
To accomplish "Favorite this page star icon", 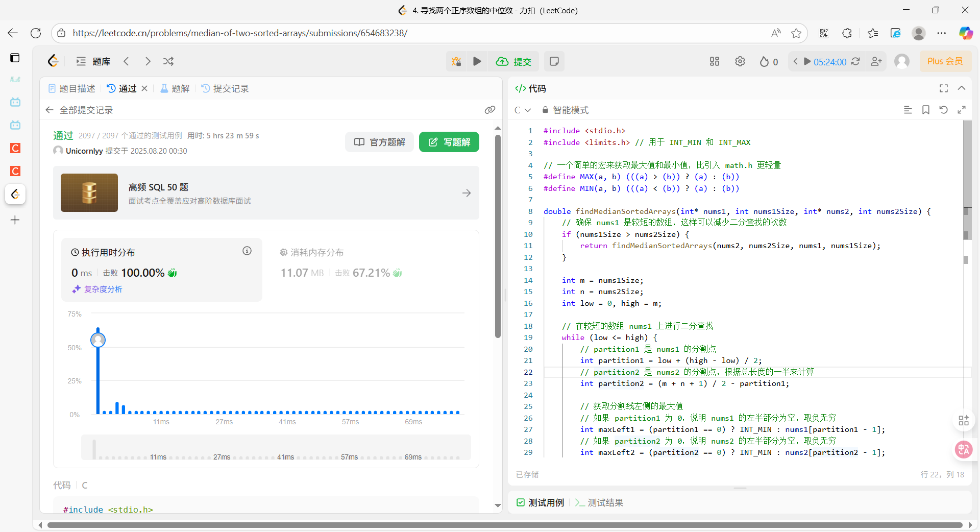I will pyautogui.click(x=796, y=33).
